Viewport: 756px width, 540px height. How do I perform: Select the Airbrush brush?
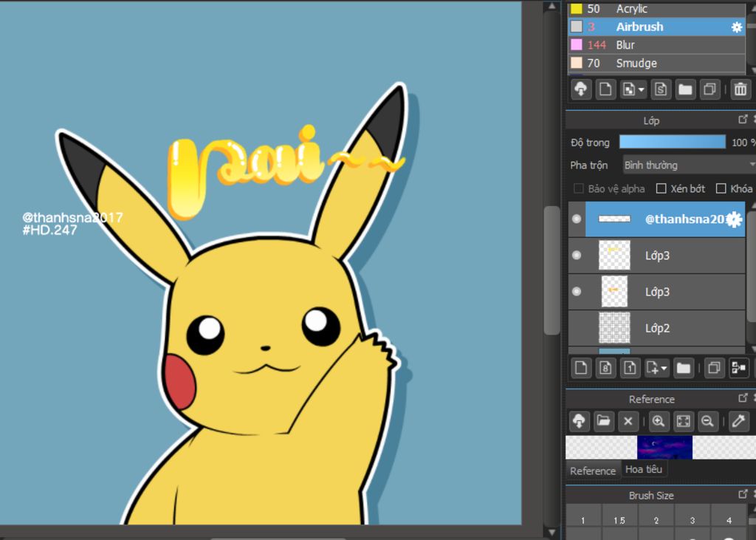pyautogui.click(x=656, y=27)
